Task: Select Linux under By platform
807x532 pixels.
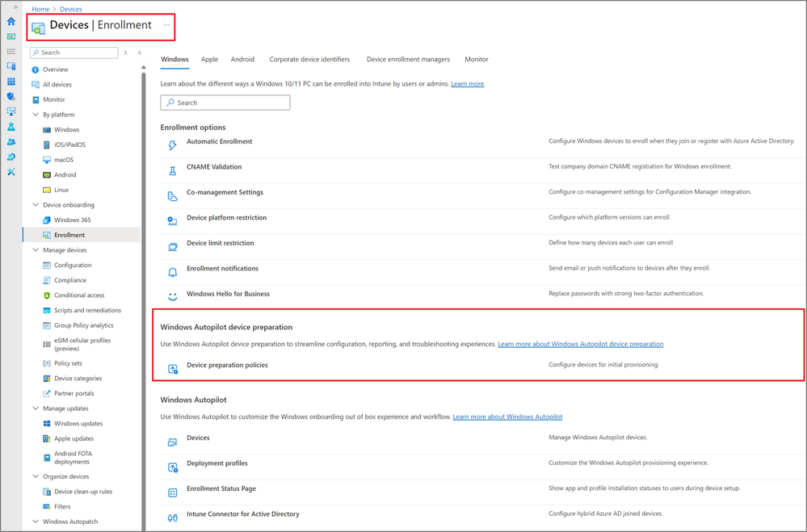Action: tap(61, 190)
